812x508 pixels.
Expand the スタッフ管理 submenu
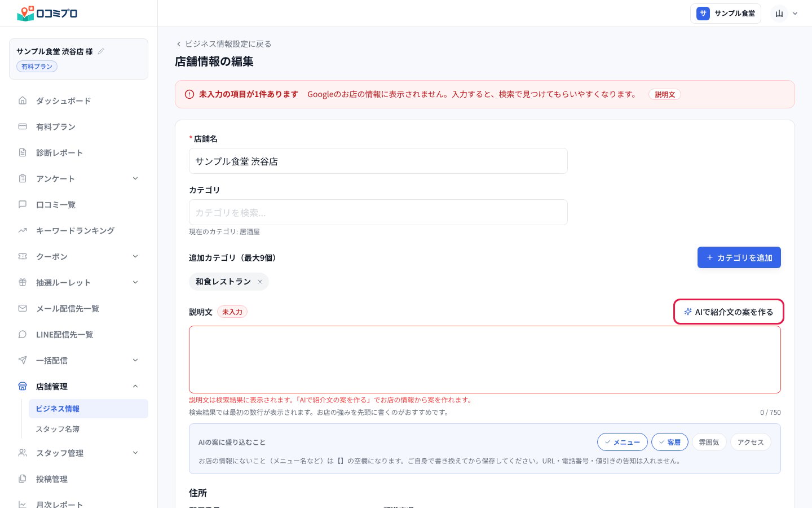point(135,453)
